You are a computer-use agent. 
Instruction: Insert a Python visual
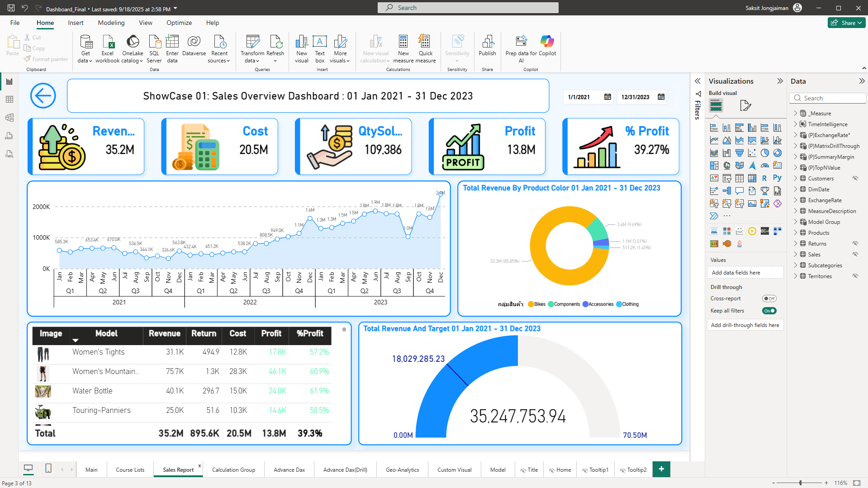click(x=778, y=177)
